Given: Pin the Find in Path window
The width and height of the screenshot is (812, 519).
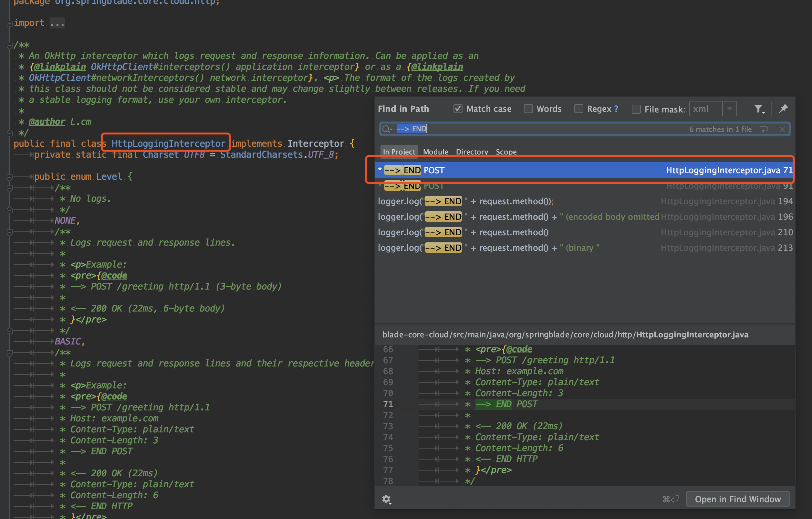Looking at the screenshot, I should 783,109.
